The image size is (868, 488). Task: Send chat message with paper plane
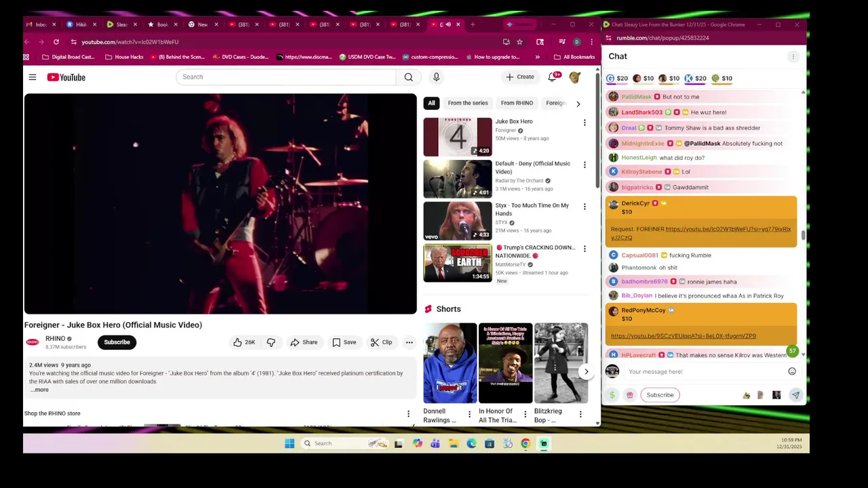pos(795,395)
